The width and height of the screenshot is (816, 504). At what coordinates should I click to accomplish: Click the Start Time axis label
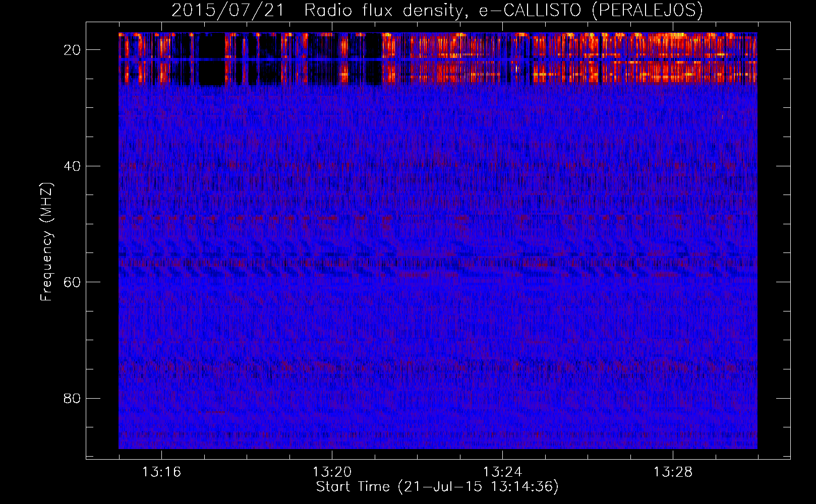pos(437,487)
